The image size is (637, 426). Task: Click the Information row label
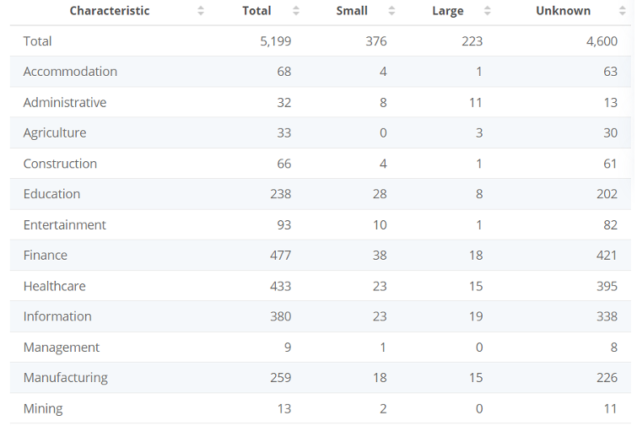56,317
